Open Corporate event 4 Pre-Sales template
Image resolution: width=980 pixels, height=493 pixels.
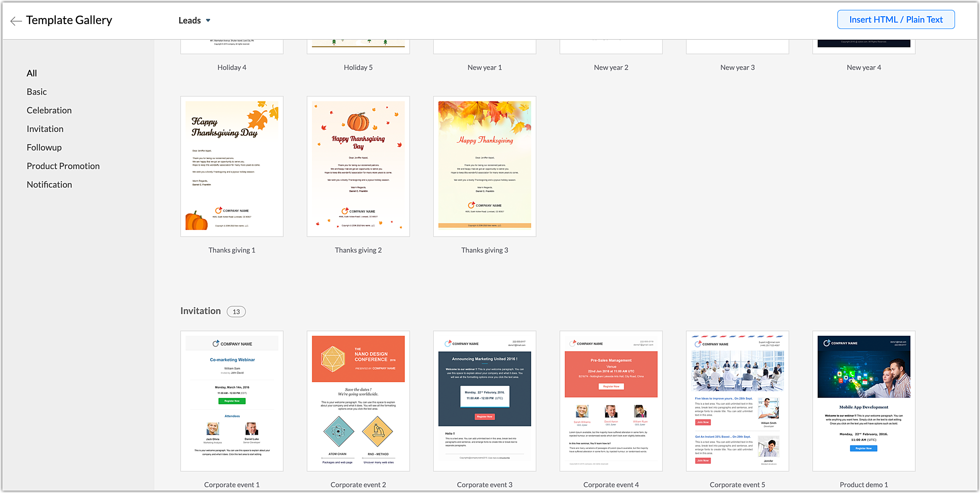[x=611, y=401]
